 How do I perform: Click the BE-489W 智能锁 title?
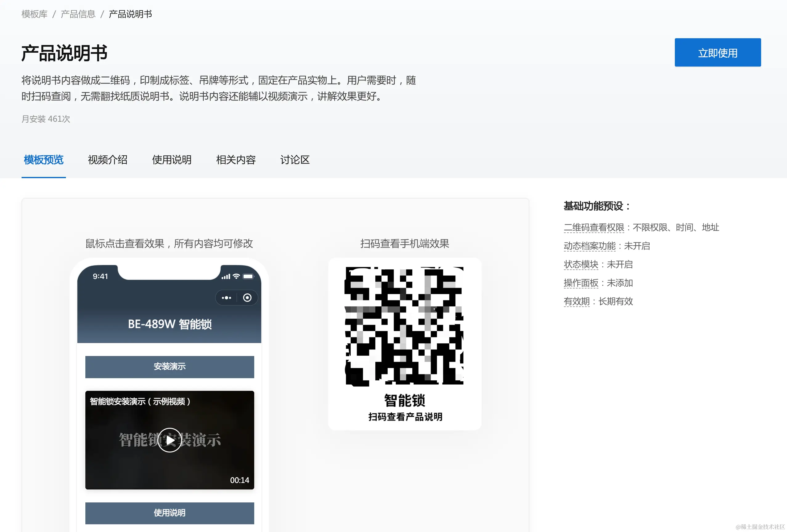[170, 325]
